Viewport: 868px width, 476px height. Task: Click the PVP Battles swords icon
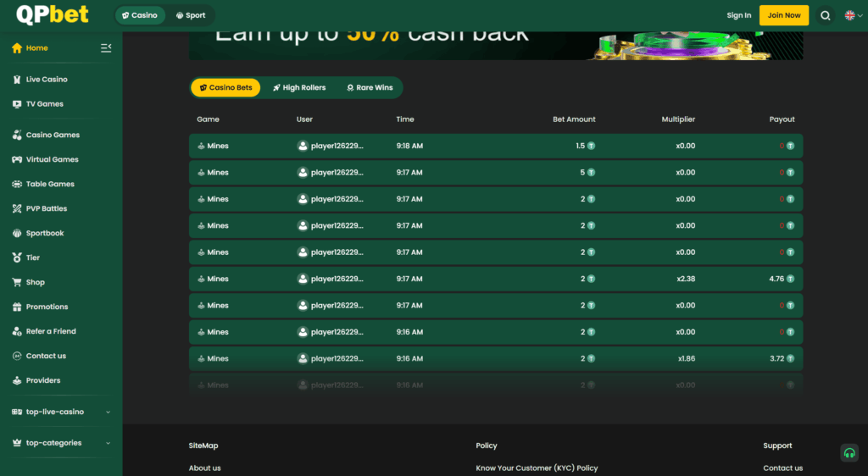click(17, 208)
